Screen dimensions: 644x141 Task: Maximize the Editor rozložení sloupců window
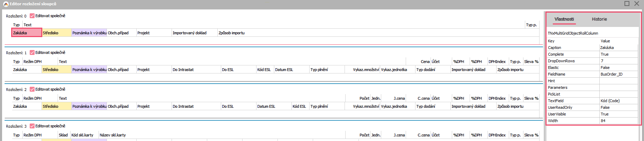[627, 3]
